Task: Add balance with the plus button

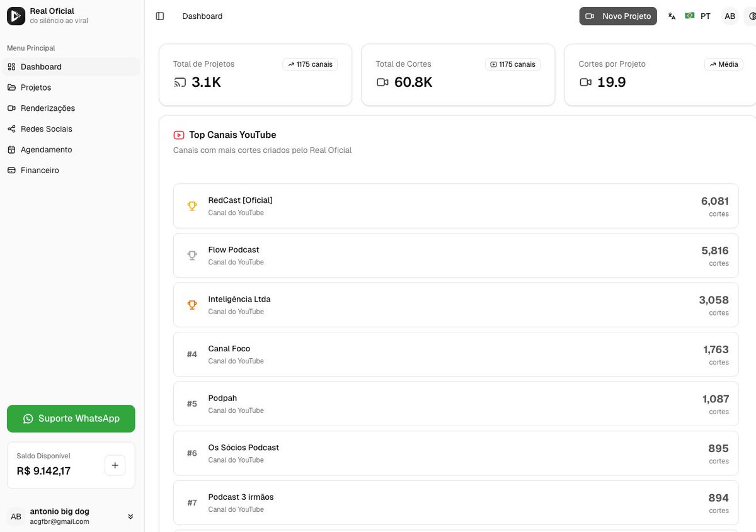Action: point(115,465)
